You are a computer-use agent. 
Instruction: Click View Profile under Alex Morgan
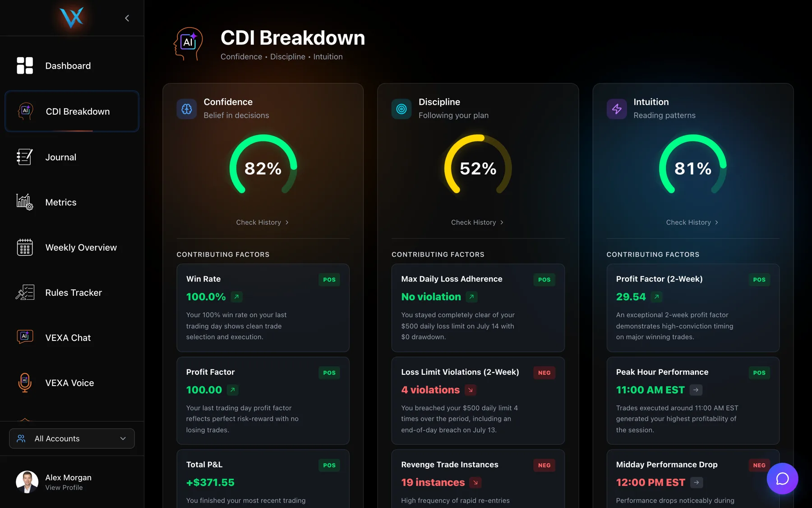[x=64, y=488]
